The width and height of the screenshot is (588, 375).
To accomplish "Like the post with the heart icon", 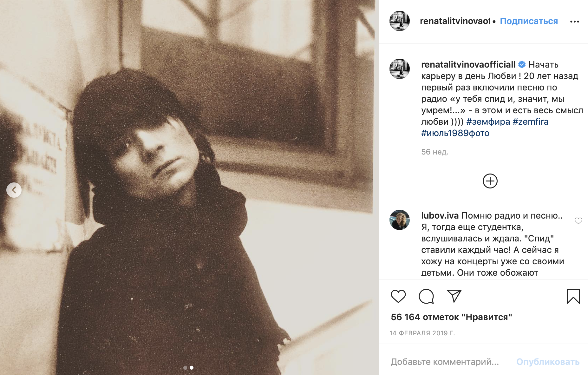I will click(x=398, y=296).
